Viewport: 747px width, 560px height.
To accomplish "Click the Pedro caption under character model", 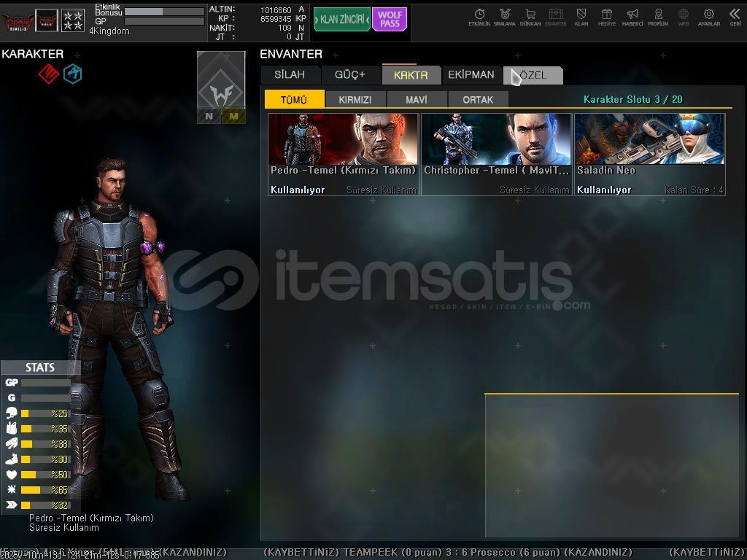I will click(91, 522).
